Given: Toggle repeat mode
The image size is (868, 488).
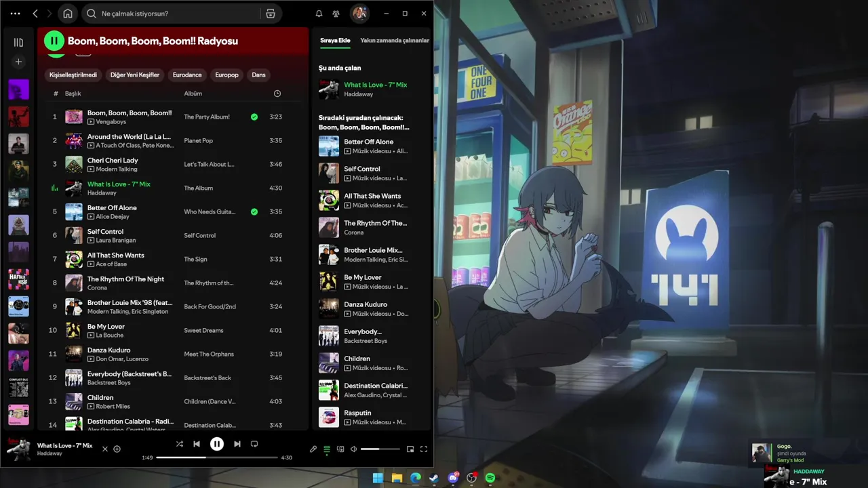Looking at the screenshot, I should [x=254, y=444].
